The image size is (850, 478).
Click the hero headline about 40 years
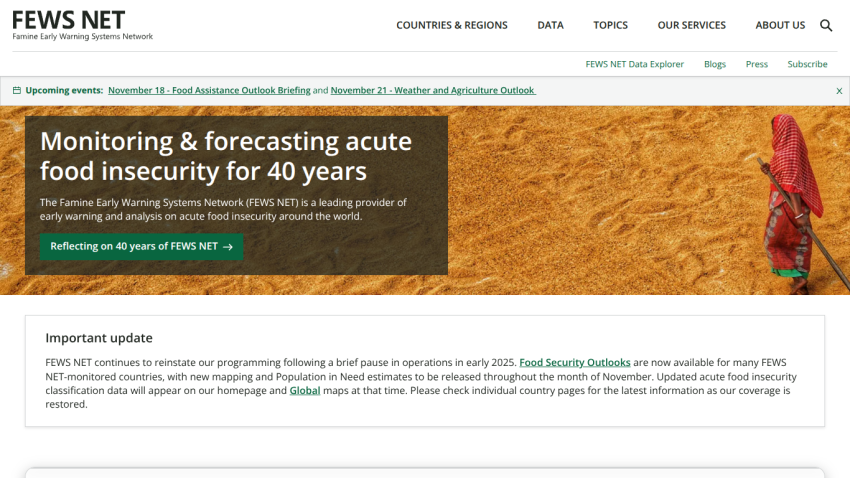(226, 156)
